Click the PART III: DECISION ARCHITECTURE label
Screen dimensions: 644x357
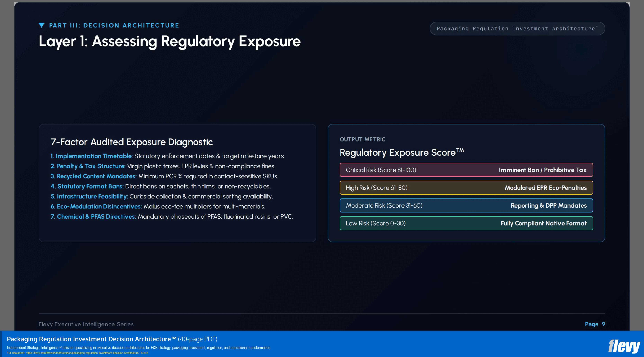114,25
